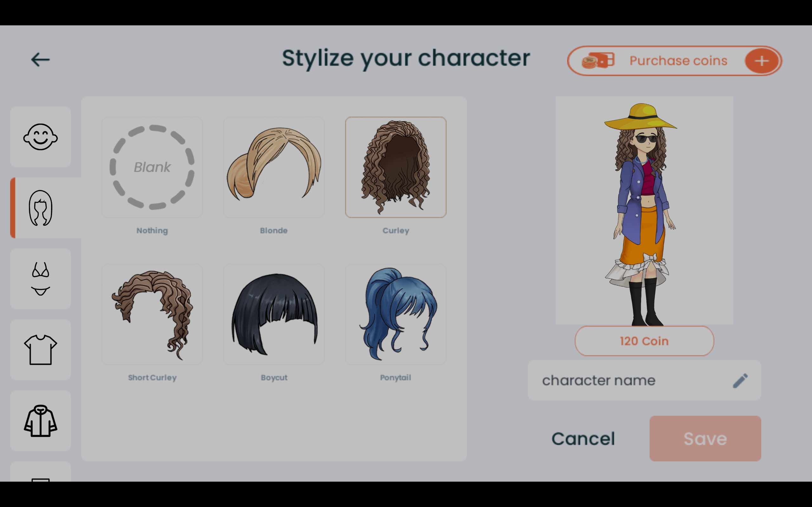812x507 pixels.
Task: Select the Ponytail hairstyle thumbnail
Action: coord(396,314)
